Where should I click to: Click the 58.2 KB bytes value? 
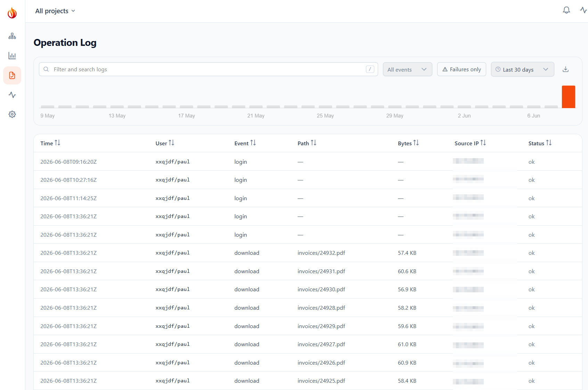(x=407, y=308)
